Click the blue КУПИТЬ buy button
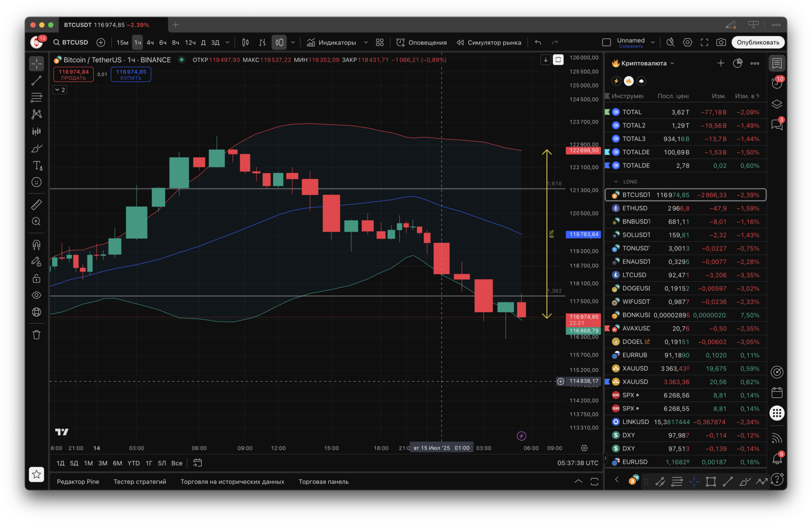 click(131, 74)
